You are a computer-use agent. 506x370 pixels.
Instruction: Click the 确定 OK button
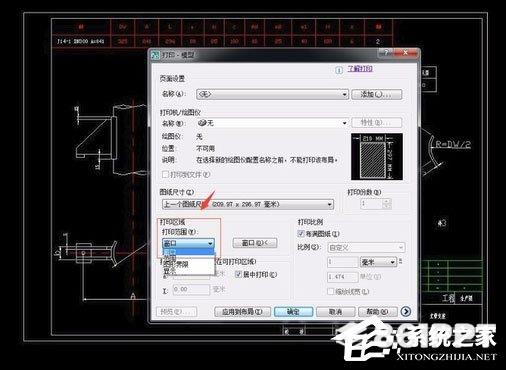click(x=293, y=312)
